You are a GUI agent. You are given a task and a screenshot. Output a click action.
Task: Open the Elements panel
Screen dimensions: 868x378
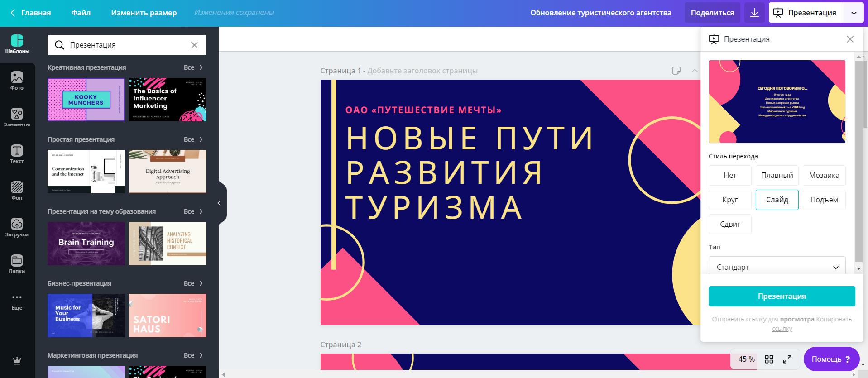[x=17, y=117]
